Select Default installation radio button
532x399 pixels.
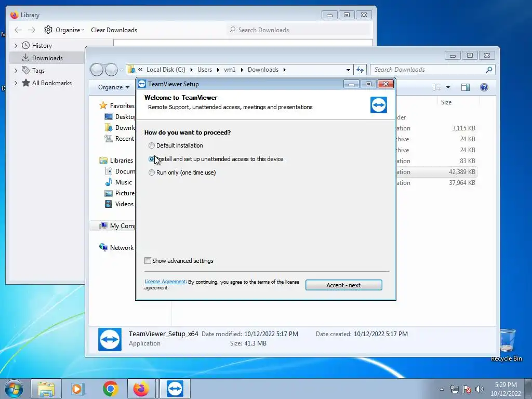coord(152,145)
